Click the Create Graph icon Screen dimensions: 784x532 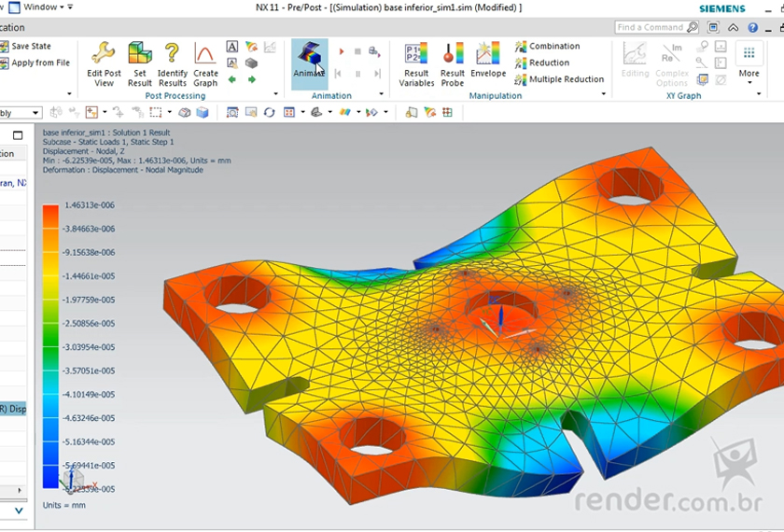click(205, 63)
